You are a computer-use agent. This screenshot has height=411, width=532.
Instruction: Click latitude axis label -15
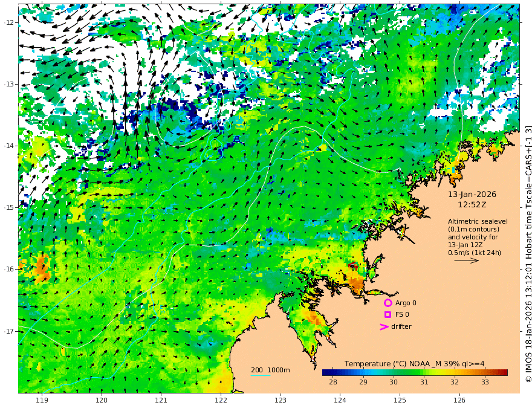coord(9,207)
